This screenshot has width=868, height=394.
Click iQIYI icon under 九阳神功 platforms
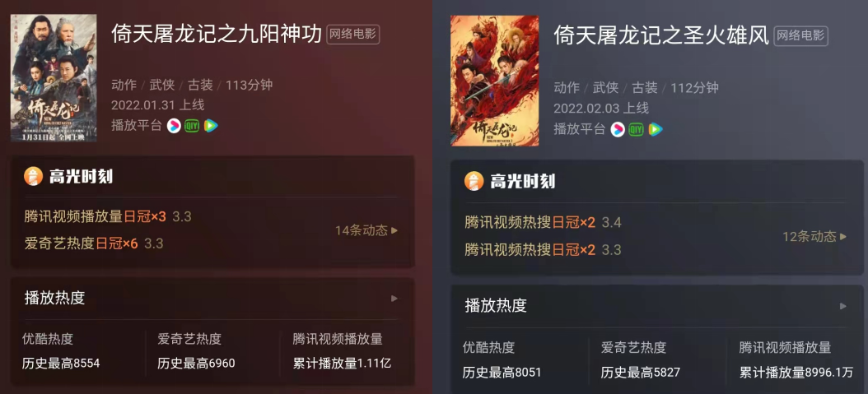(x=192, y=126)
